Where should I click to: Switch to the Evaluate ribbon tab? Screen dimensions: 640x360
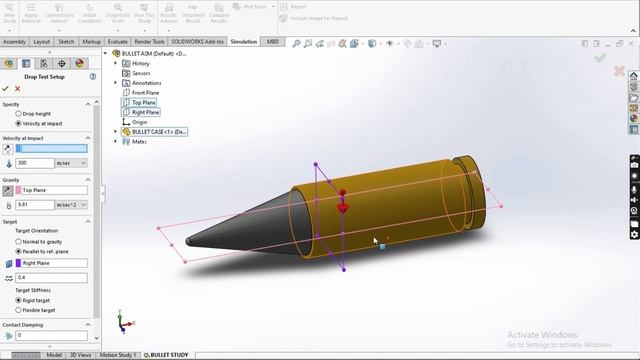(118, 42)
